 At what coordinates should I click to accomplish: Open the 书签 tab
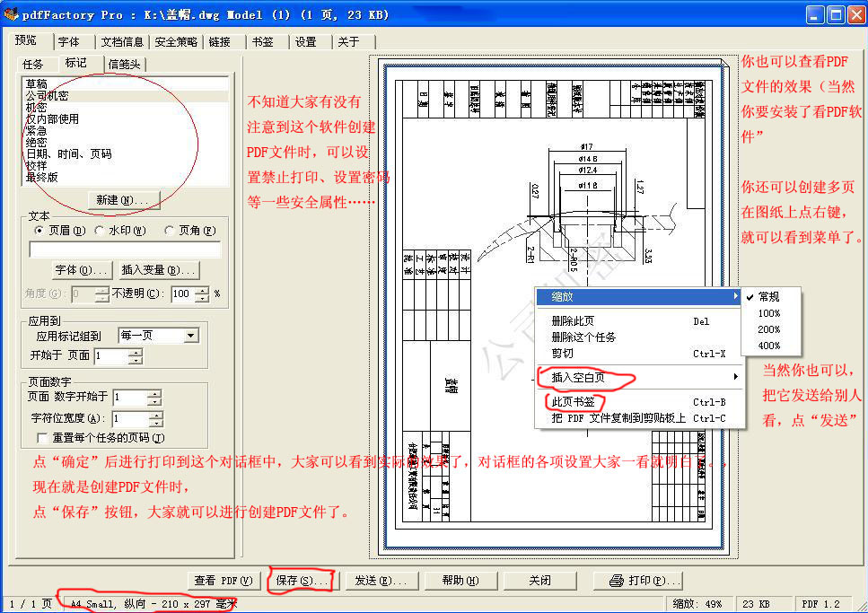coord(263,42)
